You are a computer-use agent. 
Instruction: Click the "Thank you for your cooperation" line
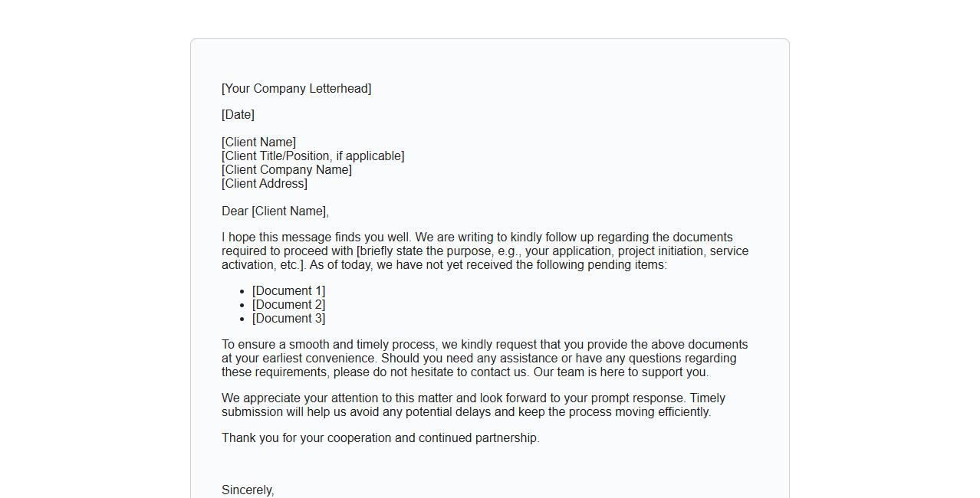coord(380,438)
